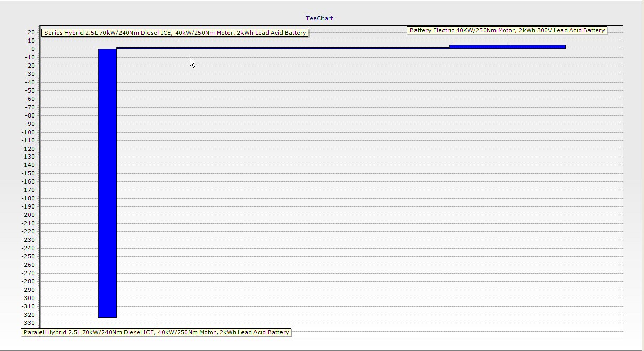Click the -200 axis label
The width and height of the screenshot is (644, 351).
pos(28,215)
